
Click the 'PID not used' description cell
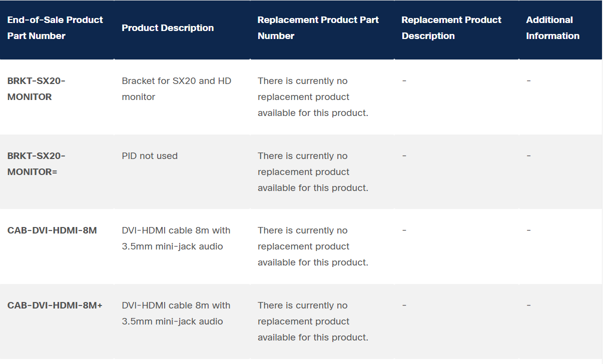150,156
